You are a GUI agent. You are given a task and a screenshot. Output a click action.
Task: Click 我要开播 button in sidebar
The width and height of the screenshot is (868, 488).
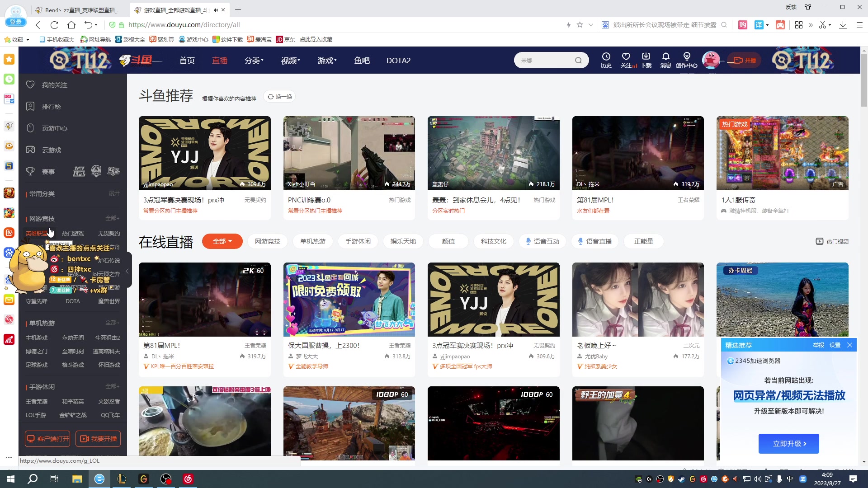tap(98, 439)
